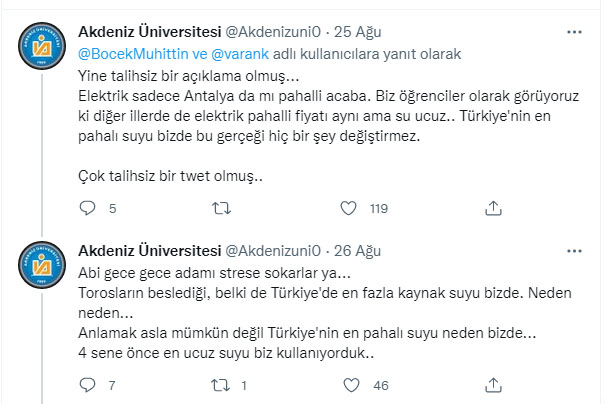Reply to the second tweet with 7 replies
The image size is (606, 404).
coord(86,384)
